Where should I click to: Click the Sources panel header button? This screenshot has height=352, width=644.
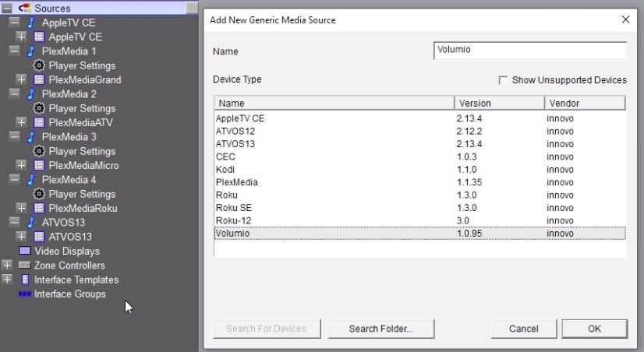tap(191, 8)
